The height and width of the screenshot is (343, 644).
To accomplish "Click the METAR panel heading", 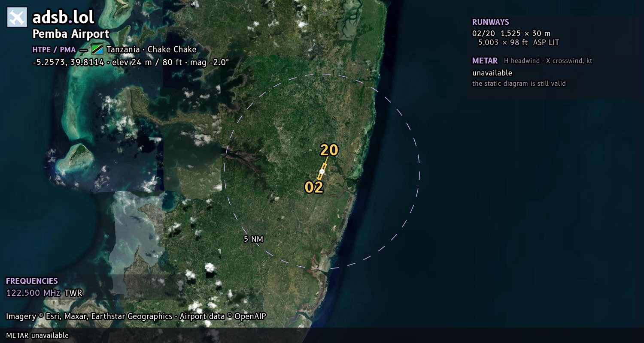I will point(485,61).
